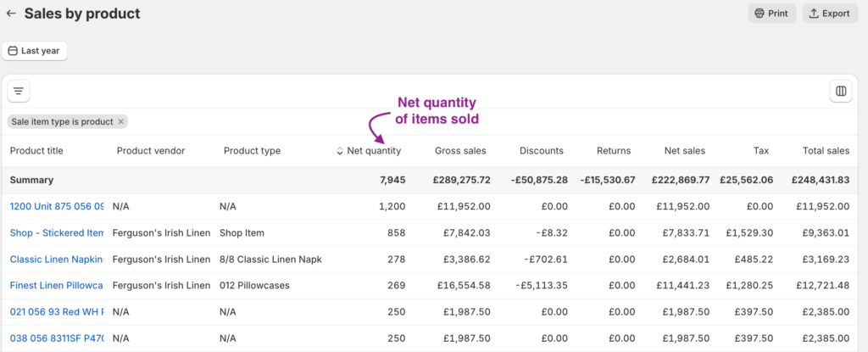Click the total sales value £3,169.23
This screenshot has width=868, height=352.
826,259
